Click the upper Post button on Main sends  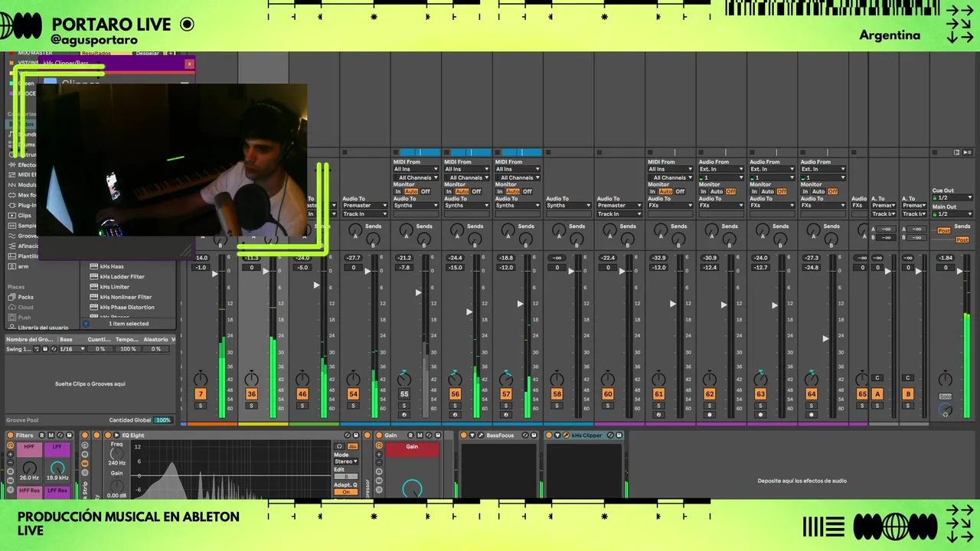(x=944, y=230)
